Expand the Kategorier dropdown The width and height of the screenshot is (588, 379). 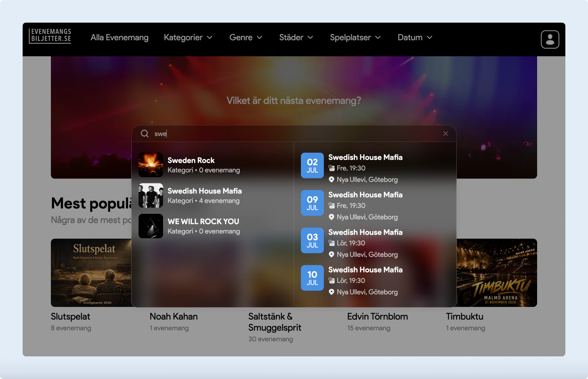point(188,37)
